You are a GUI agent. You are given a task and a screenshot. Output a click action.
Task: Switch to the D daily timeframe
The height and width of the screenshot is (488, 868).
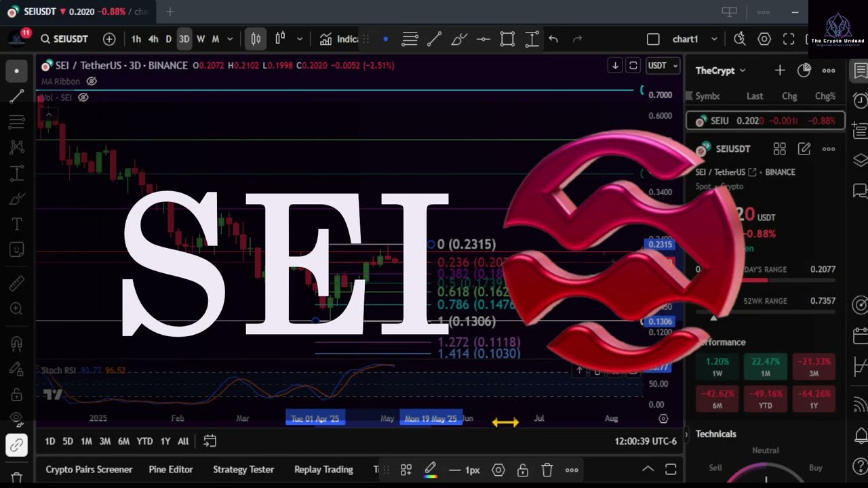coord(169,39)
